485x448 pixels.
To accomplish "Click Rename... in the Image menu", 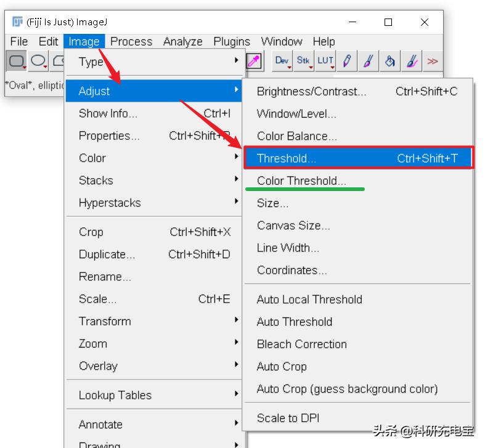I will pyautogui.click(x=154, y=276).
